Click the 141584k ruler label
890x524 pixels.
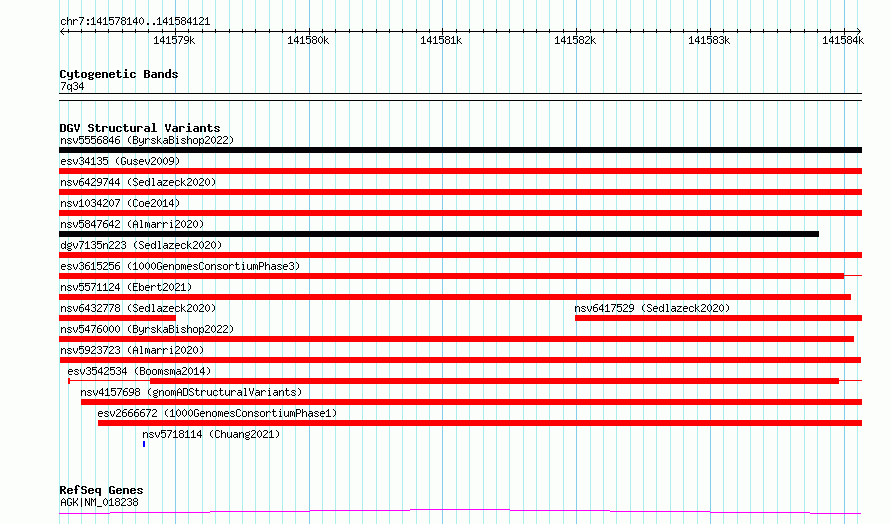pos(843,40)
